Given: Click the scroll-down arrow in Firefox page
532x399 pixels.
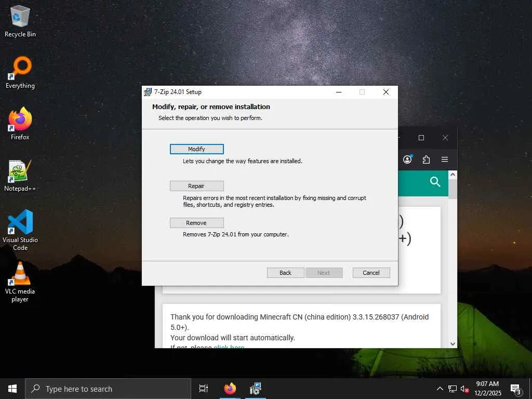Looking at the screenshot, I should pos(453,344).
